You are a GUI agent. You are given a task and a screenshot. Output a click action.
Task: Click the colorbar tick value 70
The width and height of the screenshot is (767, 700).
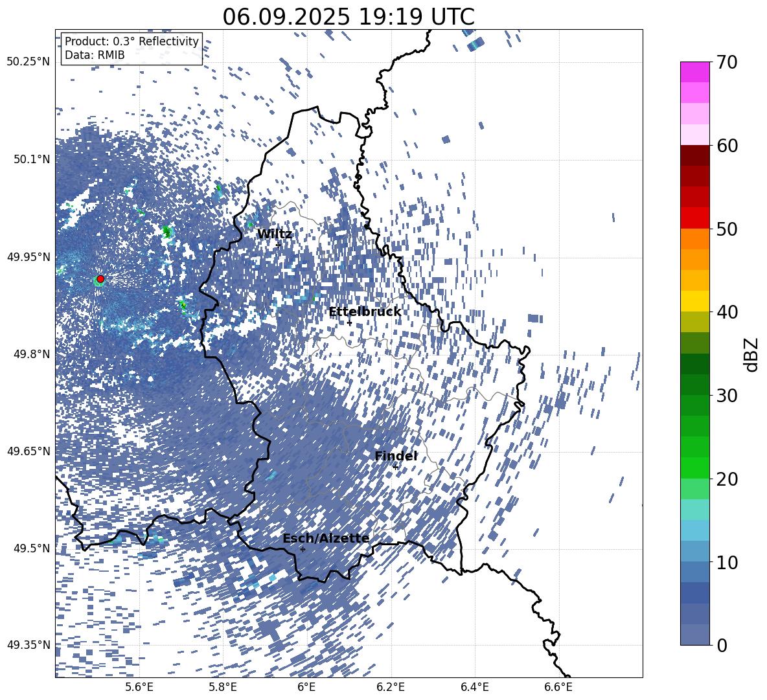tap(727, 62)
